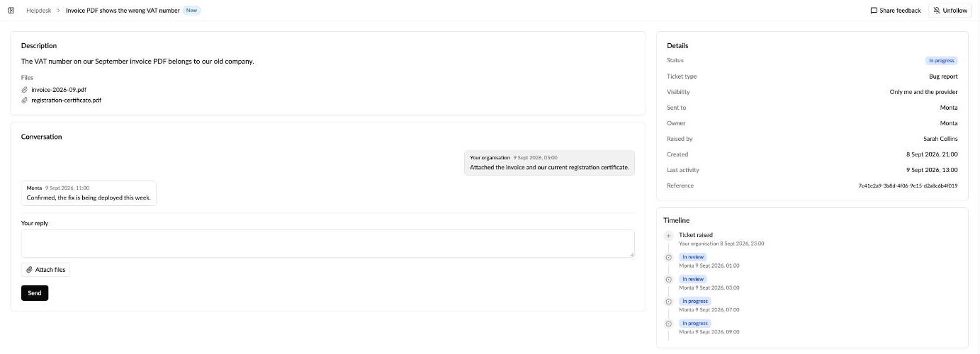Go back to Helpdesk breadcrumb
The image size is (980, 354).
point(38,11)
